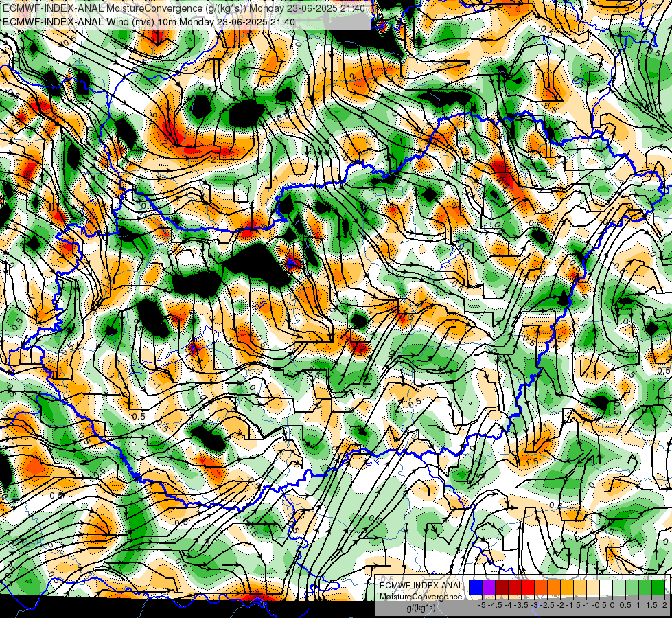
Task: Click the '-0.5' legend tick label
Action: [599, 605]
